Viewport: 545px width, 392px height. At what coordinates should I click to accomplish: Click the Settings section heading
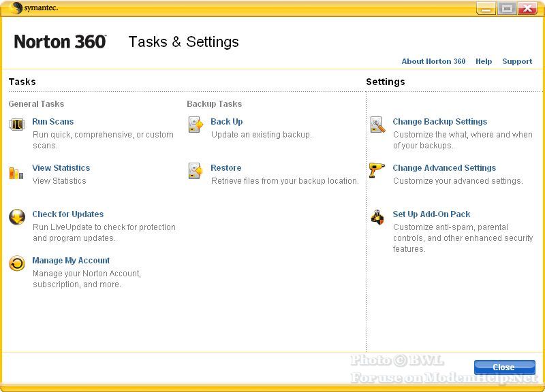click(386, 82)
